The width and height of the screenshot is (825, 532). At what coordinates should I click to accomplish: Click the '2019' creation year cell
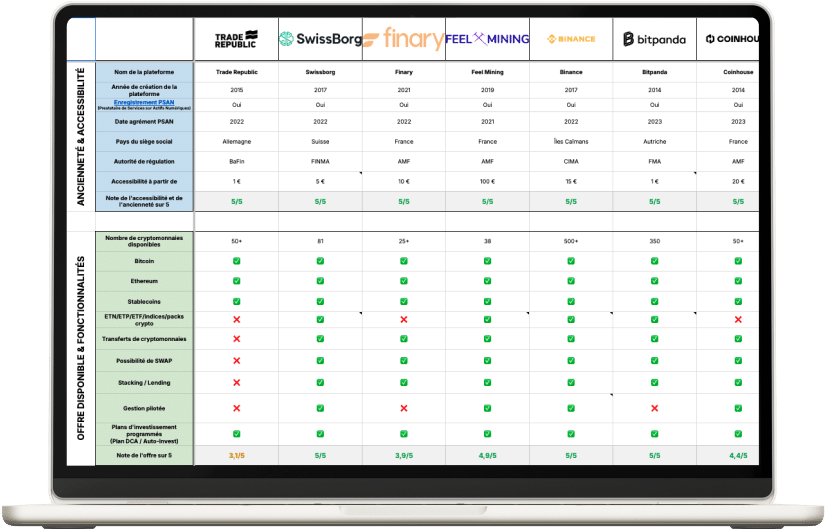click(x=487, y=90)
